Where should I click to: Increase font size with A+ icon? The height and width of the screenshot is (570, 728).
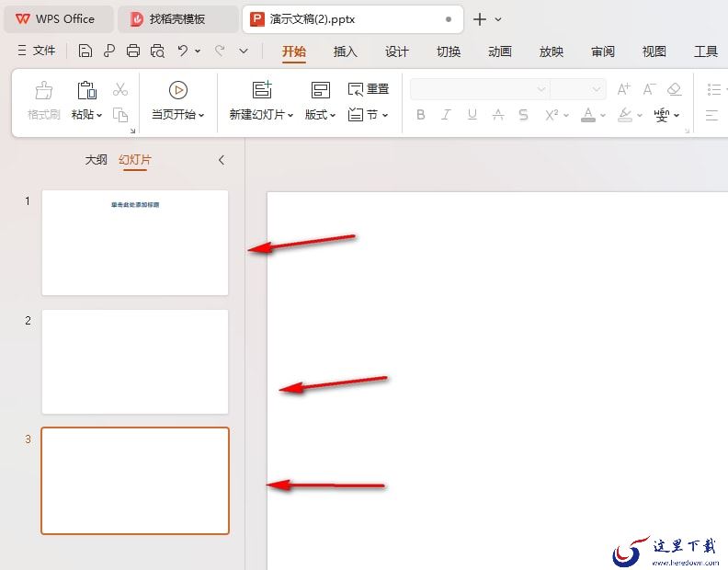[x=624, y=89]
